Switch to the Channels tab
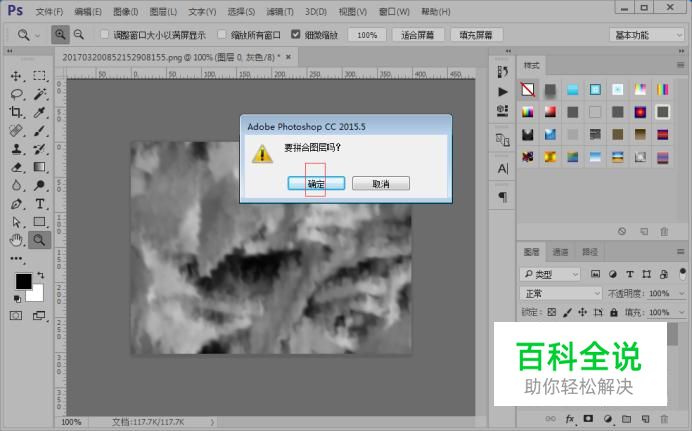Image resolution: width=692 pixels, height=431 pixels. point(560,252)
